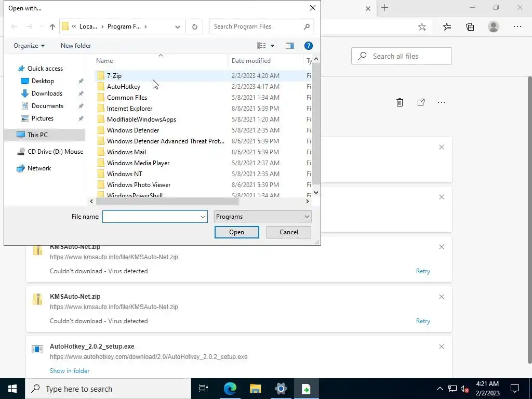Go up one folder level arrow
532x399 pixels.
(52, 27)
